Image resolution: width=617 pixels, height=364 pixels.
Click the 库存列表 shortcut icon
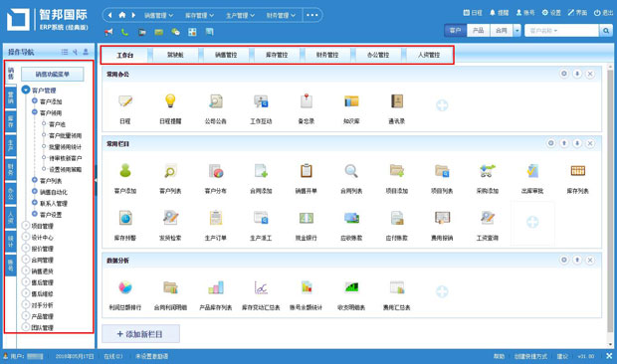pos(577,171)
